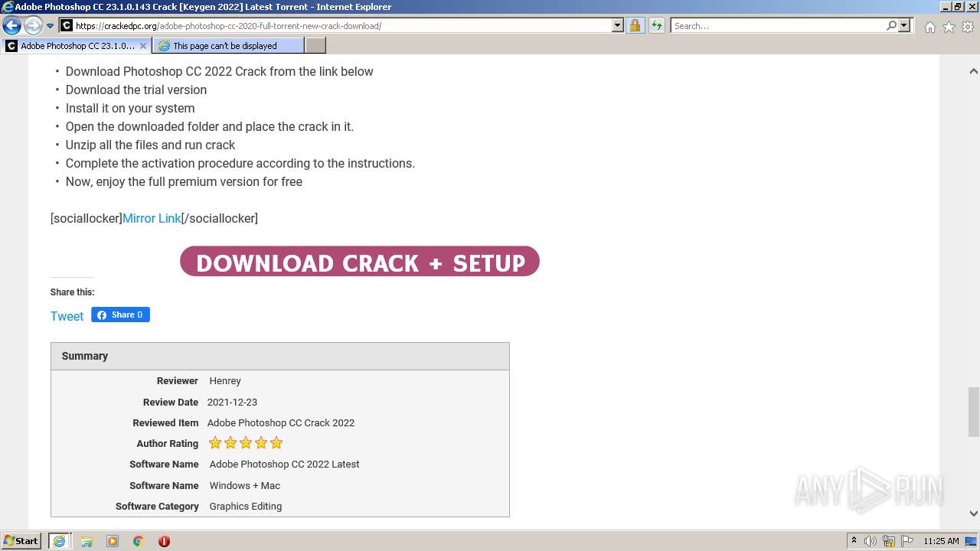Click the Tweet link
Image resolution: width=980 pixels, height=551 pixels.
point(67,316)
